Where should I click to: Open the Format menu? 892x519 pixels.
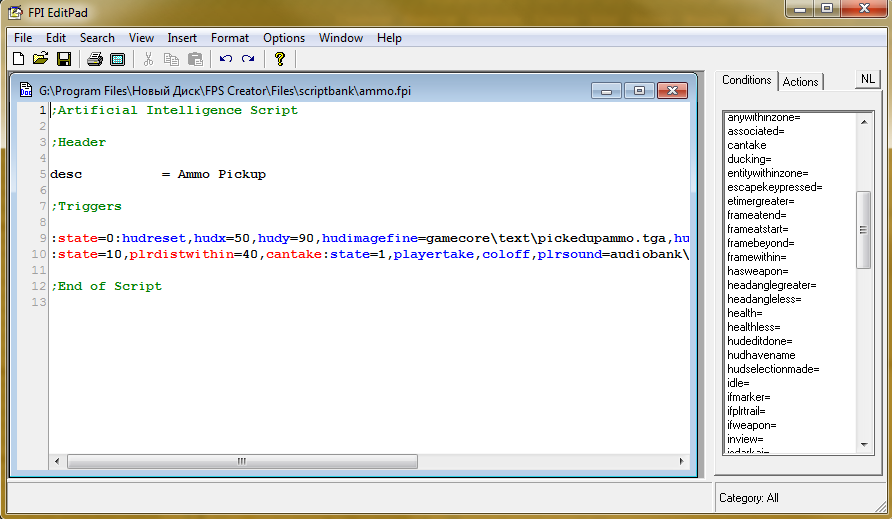230,38
